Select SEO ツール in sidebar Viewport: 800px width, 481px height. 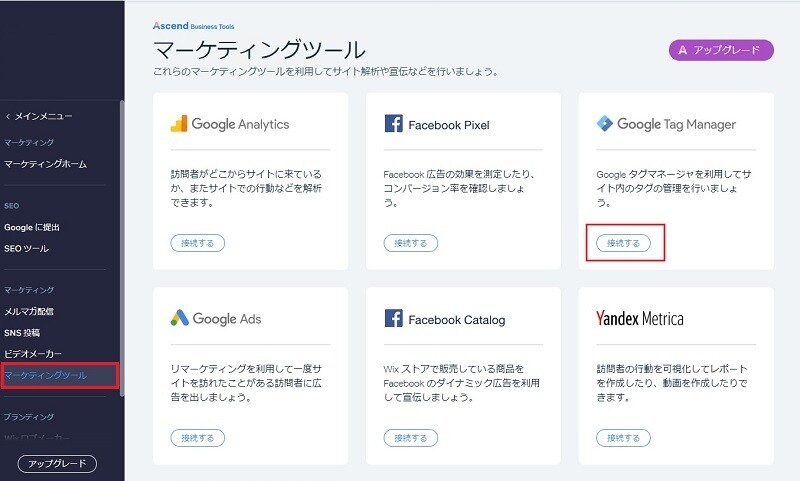26,249
